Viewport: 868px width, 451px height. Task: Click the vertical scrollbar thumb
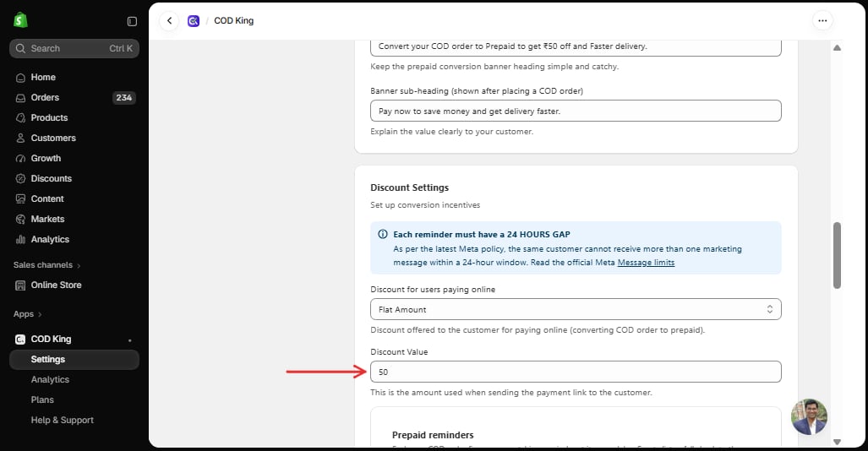pyautogui.click(x=837, y=255)
